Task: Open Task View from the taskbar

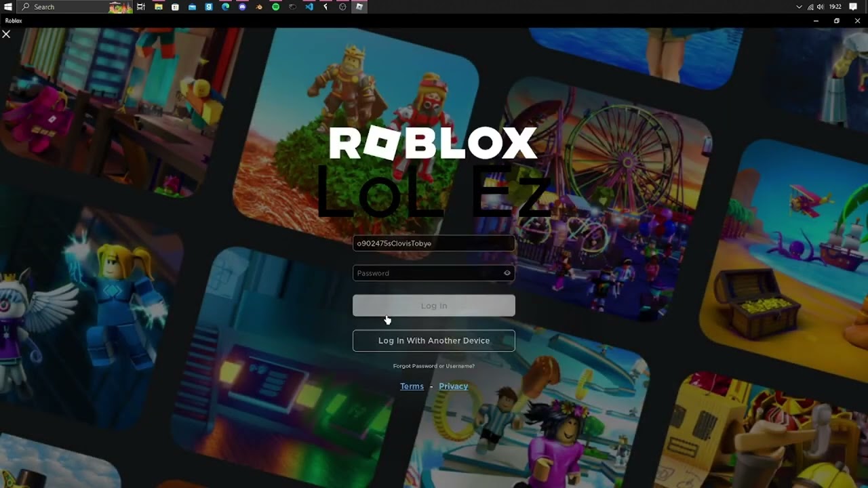Action: point(141,7)
